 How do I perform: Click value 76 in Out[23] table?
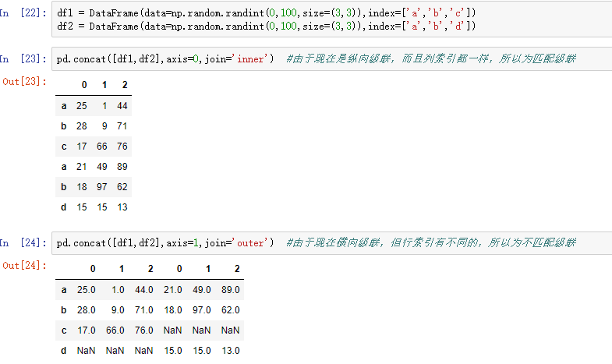[x=122, y=147]
